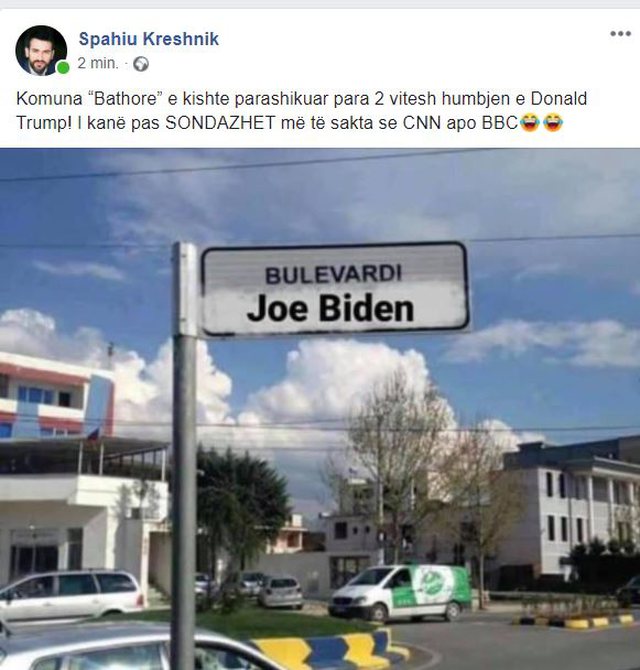Screen dimensions: 640x670
Task: Open Spahiu Kreshnik's profile picture
Action: [41, 50]
